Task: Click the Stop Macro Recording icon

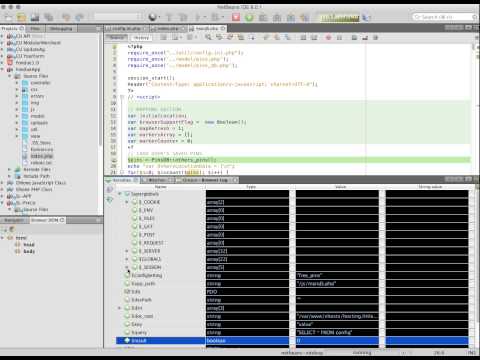Action: (339, 37)
